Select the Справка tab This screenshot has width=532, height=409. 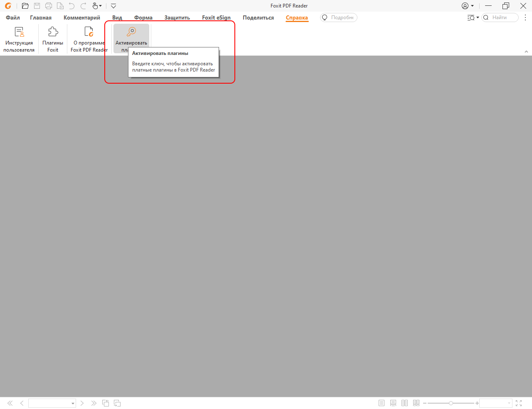pyautogui.click(x=297, y=17)
